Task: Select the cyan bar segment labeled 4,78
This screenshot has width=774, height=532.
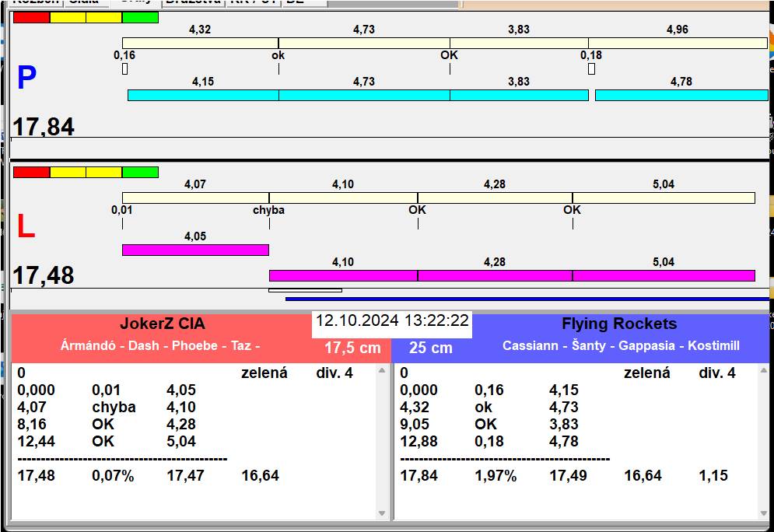Action: [681, 95]
